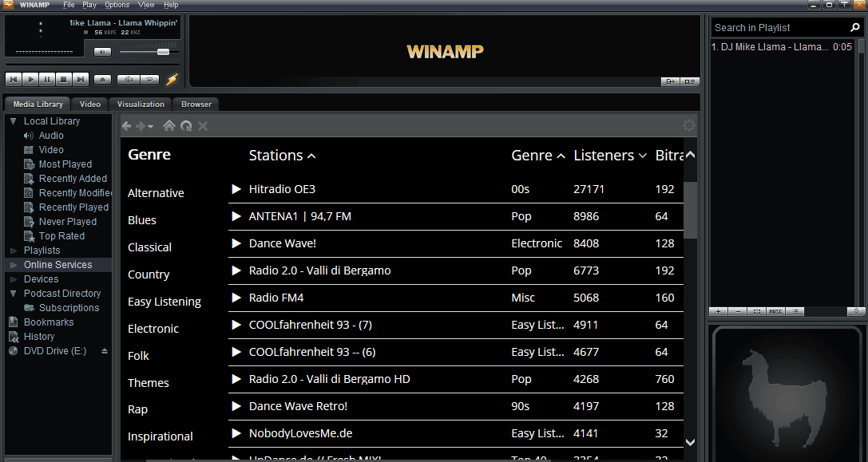868x462 pixels.
Task: Select the Classical genre
Action: [x=149, y=247]
